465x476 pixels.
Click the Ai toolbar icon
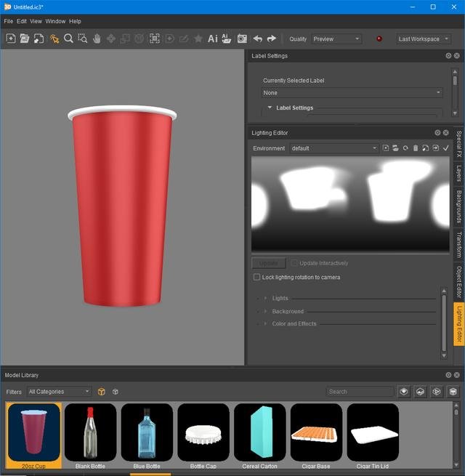click(213, 39)
